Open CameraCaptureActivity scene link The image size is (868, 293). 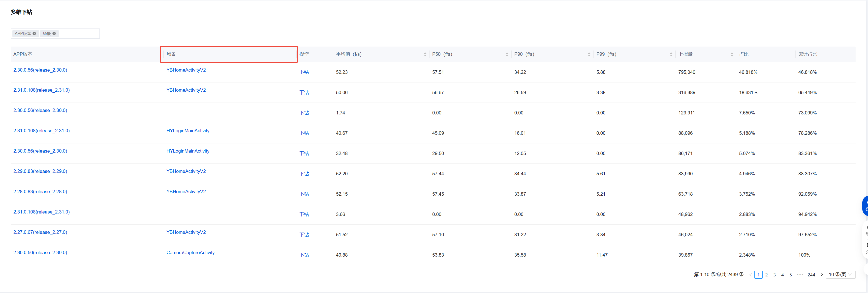[x=190, y=253]
